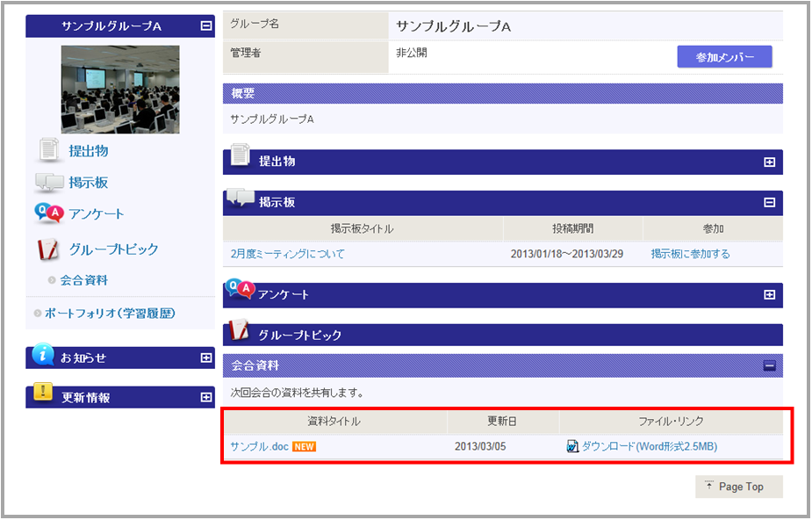
Task: Click the ファイル・リンク column header
Action: [x=672, y=422]
